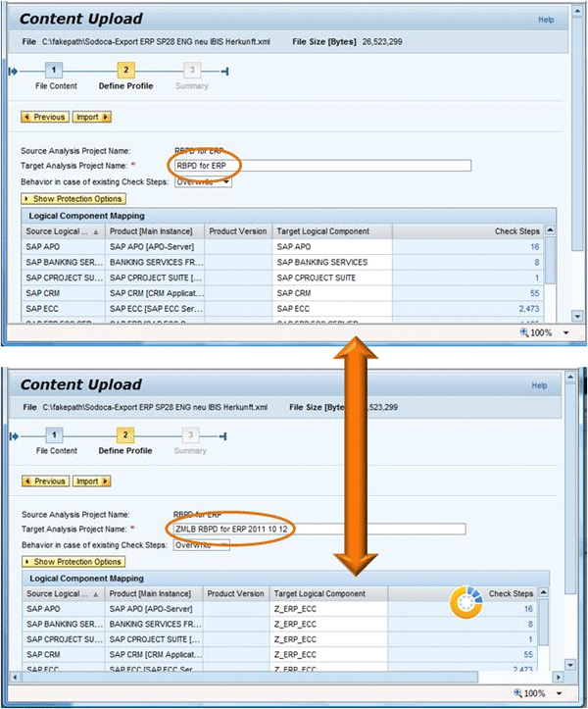This screenshot has height=709, width=588.
Task: Sort by Target Logical Component header in upper table
Action: tap(331, 231)
